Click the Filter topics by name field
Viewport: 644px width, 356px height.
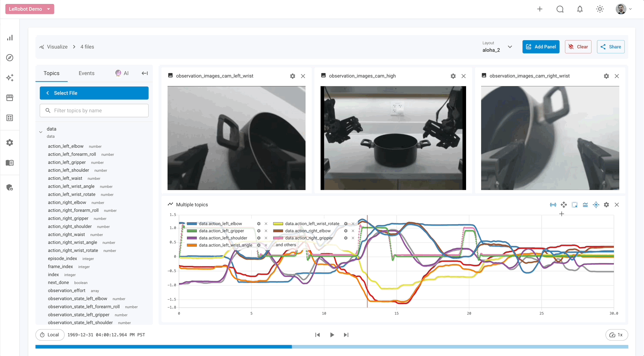94,111
